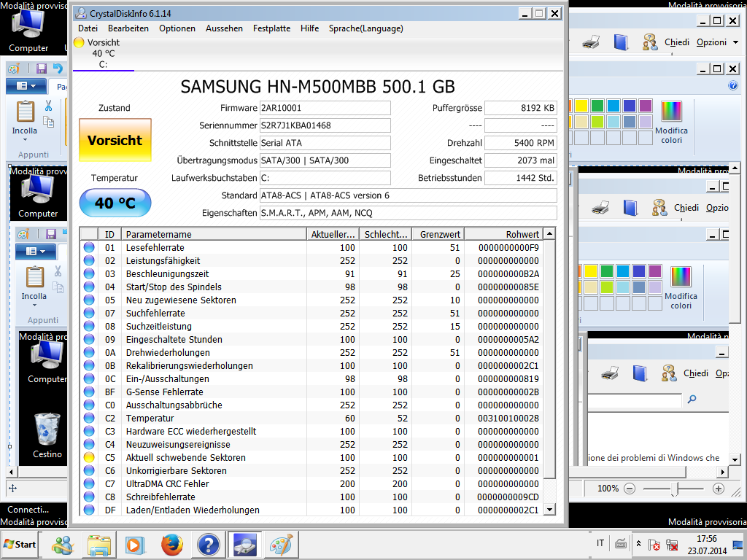Click the S.M.A.R.T. table scroll-up arrow
Image resolution: width=747 pixels, height=560 pixels.
(x=549, y=234)
